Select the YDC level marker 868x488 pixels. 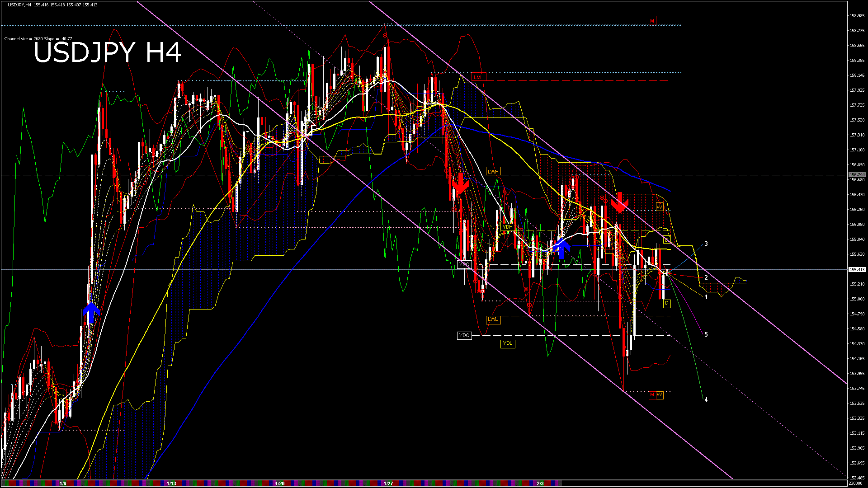(464, 264)
